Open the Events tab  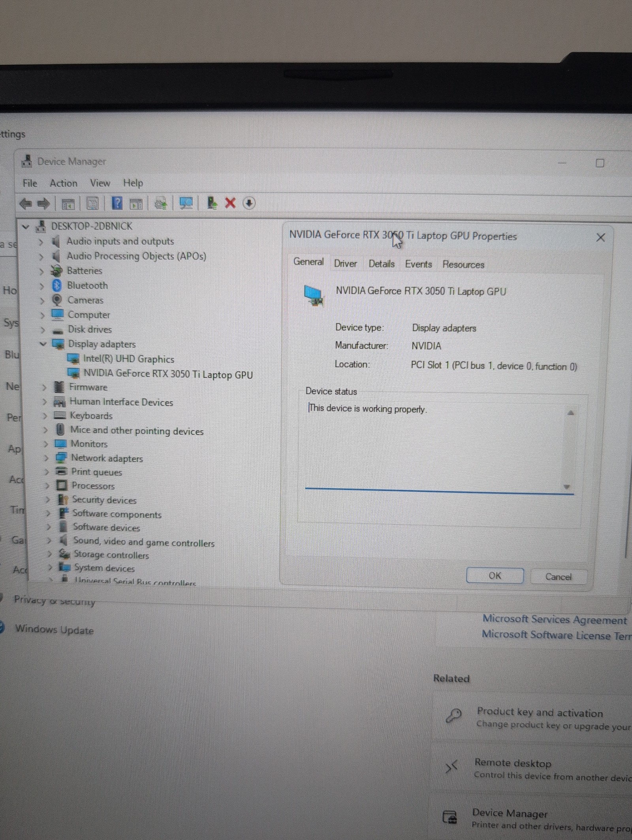[418, 264]
